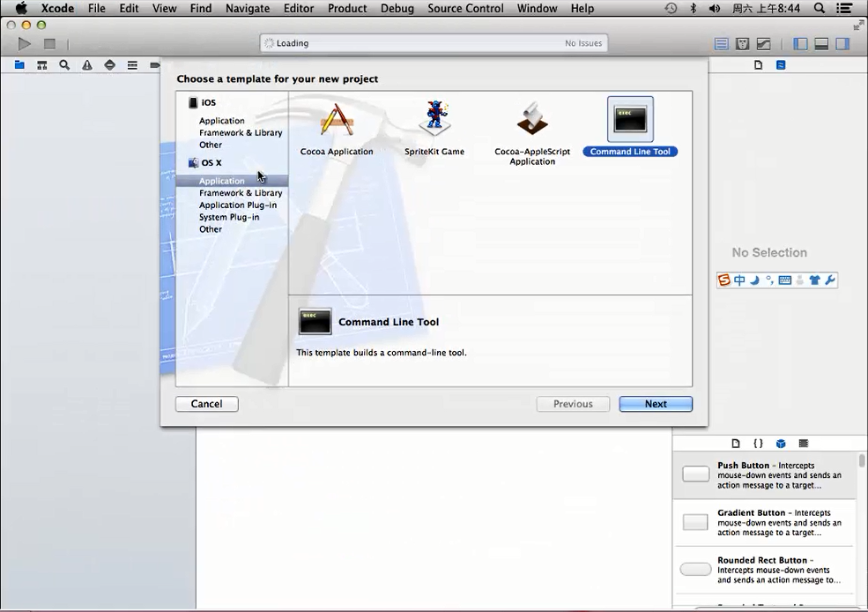Select Application under OS X
The image size is (868, 612).
click(x=232, y=181)
